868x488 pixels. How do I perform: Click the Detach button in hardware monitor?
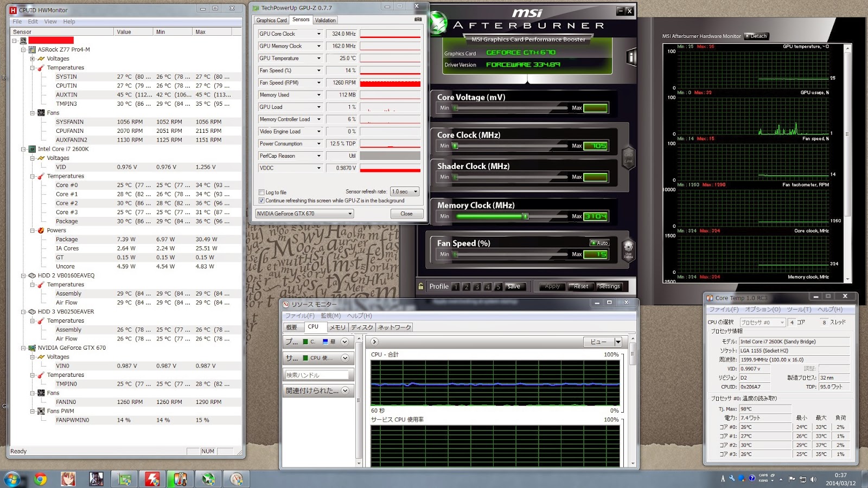pos(757,36)
